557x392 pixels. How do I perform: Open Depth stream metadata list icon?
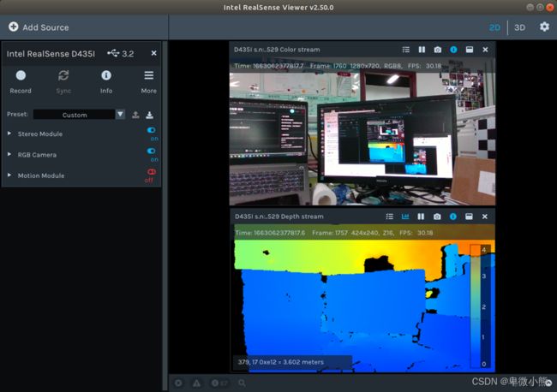pos(390,217)
